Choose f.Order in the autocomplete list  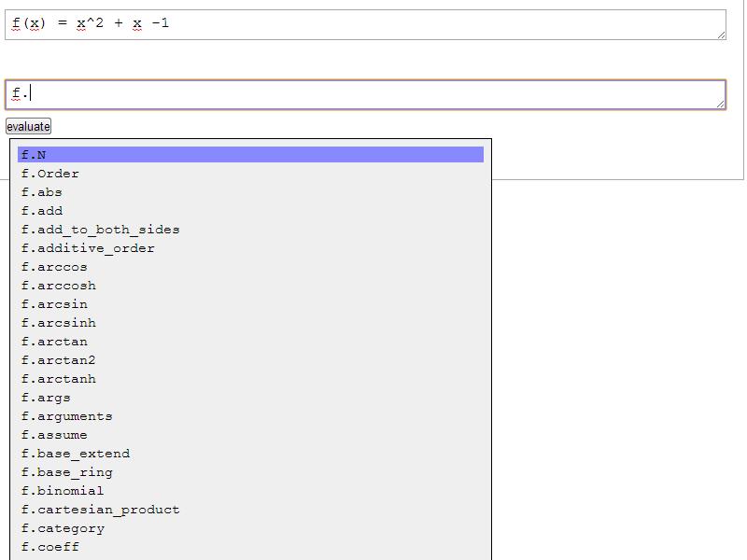[x=50, y=174]
